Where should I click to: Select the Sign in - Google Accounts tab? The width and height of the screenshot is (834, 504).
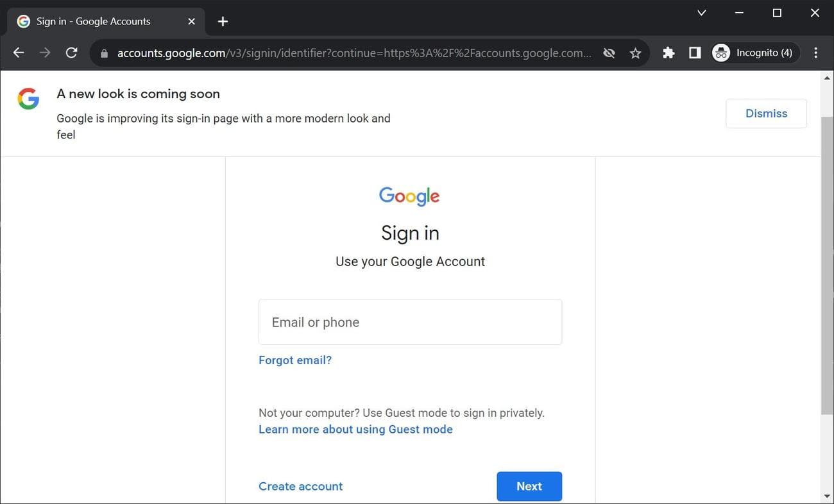coord(96,21)
